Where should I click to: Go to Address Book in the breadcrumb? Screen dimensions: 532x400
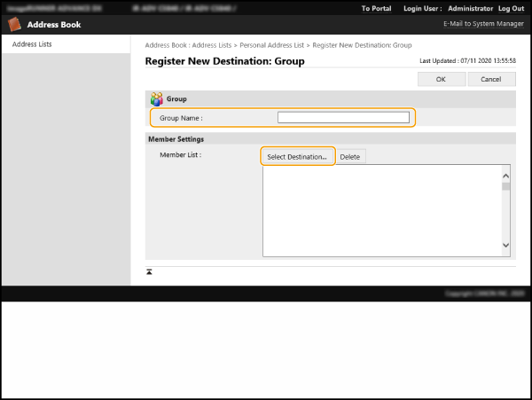pyautogui.click(x=167, y=43)
